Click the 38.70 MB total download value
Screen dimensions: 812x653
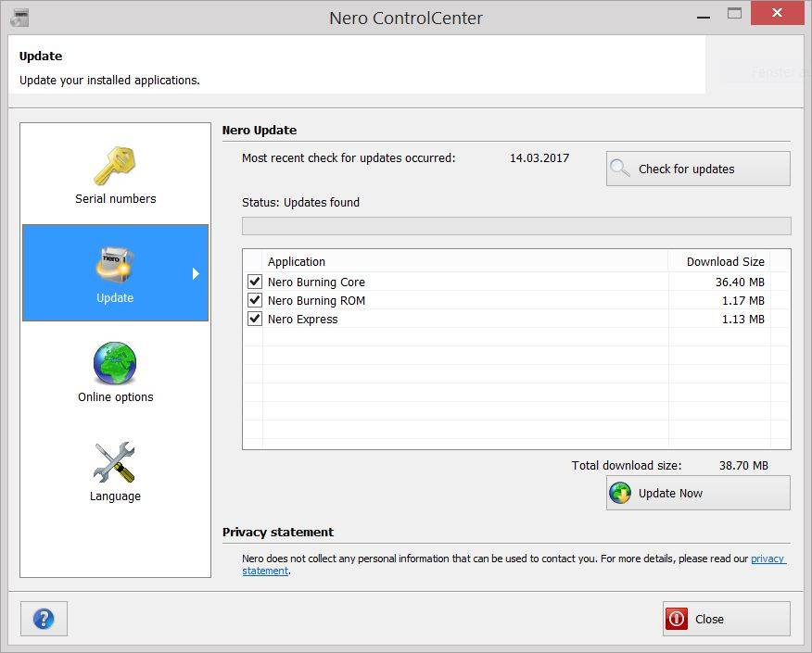pos(743,466)
